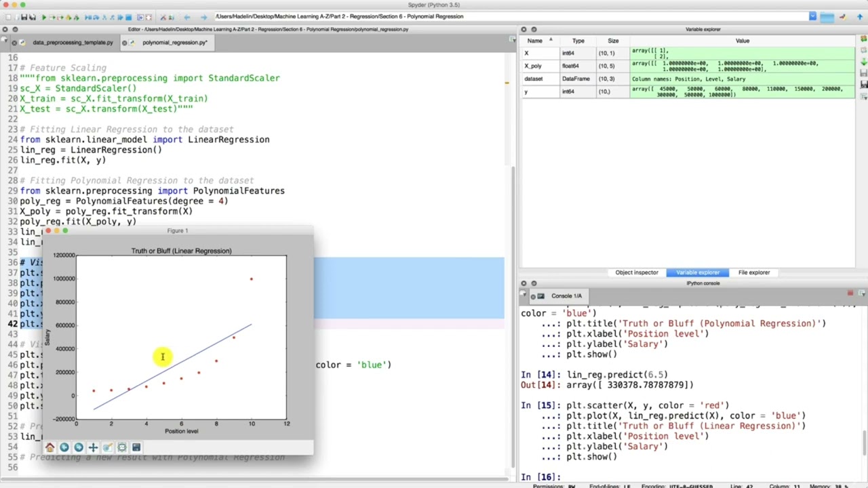This screenshot has width=868, height=488.
Task: Save the figure with the disk icon
Action: point(136,447)
